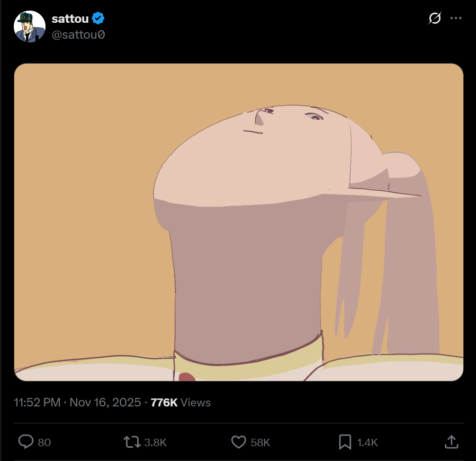The height and width of the screenshot is (461, 476).
Task: Click the 58K likes count
Action: (x=261, y=442)
